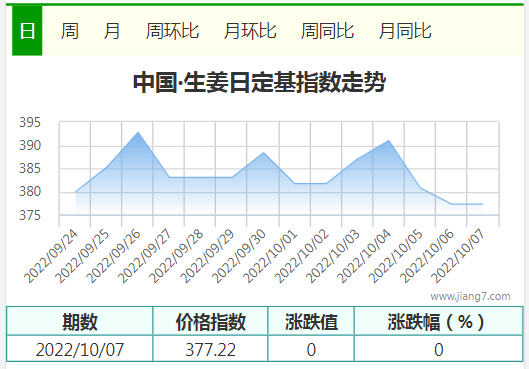Viewport: 529px width, 369px height.
Task: Click the 377.22 price index cell
Action: [x=211, y=349]
